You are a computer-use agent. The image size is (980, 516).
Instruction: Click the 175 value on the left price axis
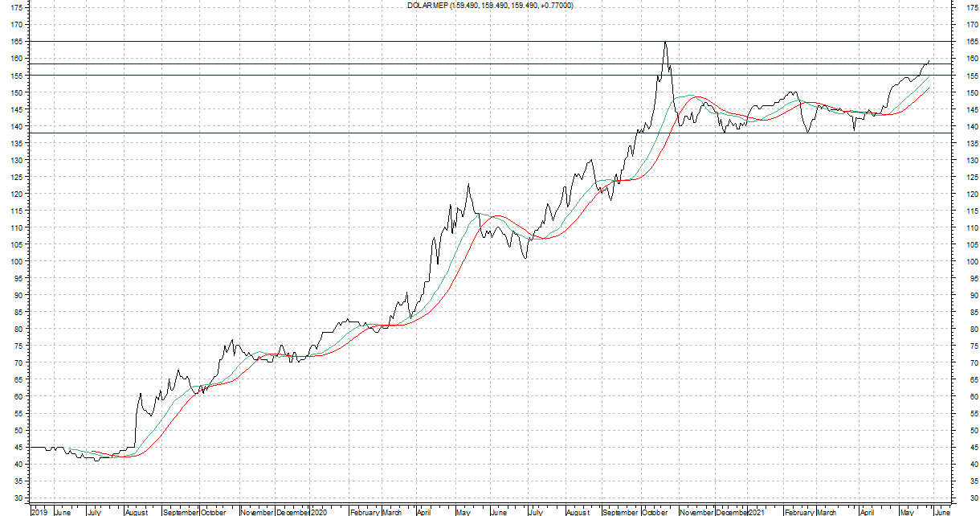tap(17, 8)
